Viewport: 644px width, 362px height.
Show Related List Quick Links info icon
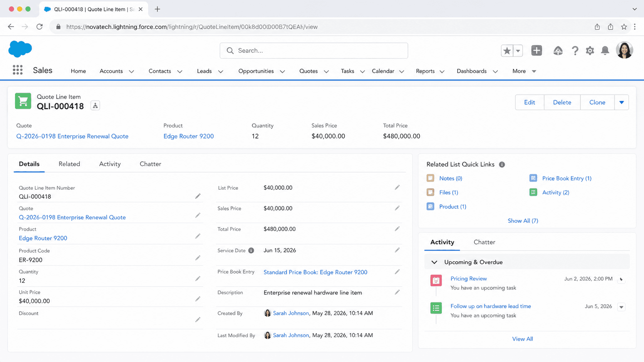tap(502, 164)
